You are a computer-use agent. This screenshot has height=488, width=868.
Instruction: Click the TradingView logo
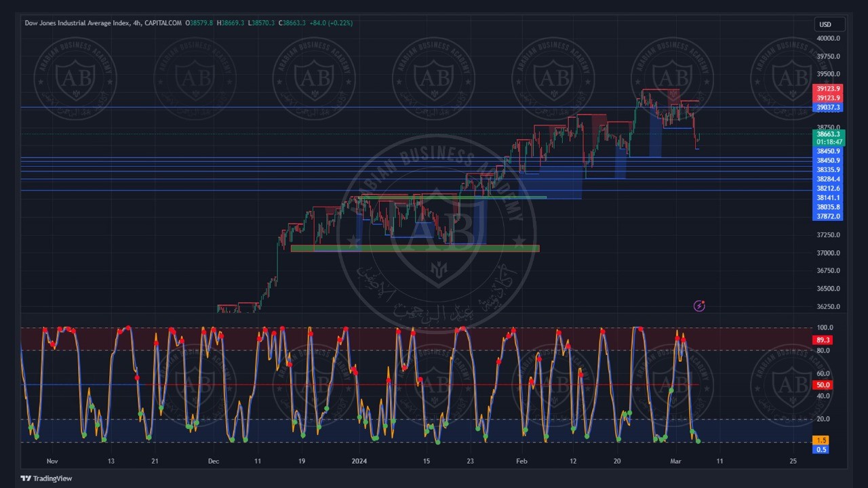pyautogui.click(x=46, y=479)
